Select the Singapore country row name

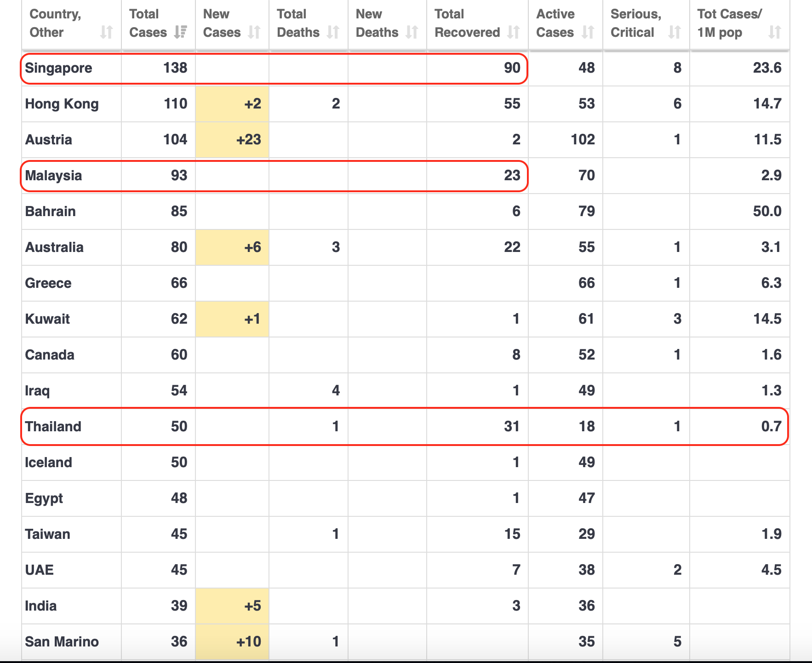coord(59,68)
